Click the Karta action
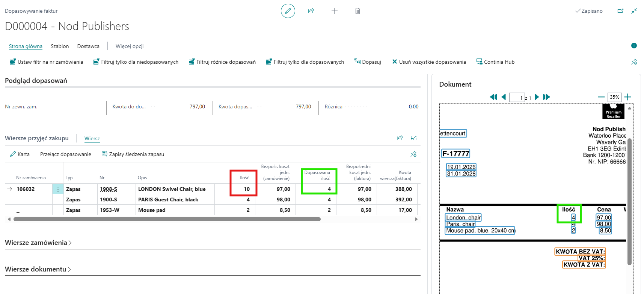The height and width of the screenshot is (294, 644). (20, 154)
